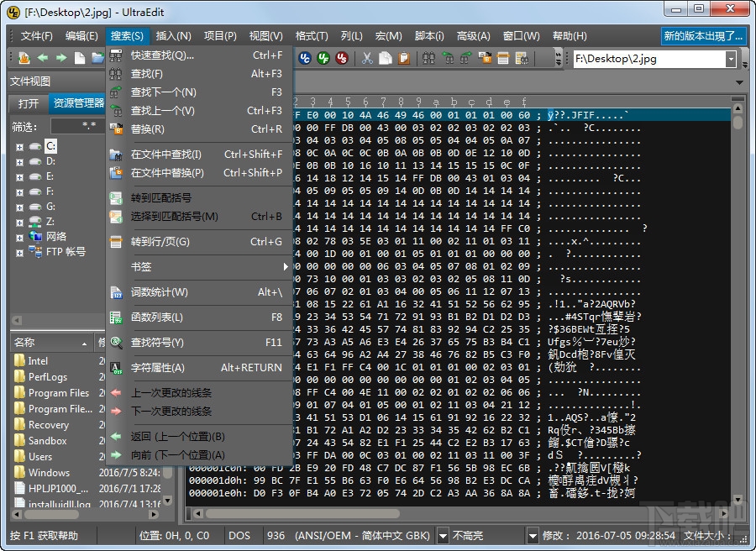Launch UltraSentry via the red US icon
Image resolution: width=756 pixels, height=551 pixels.
[x=342, y=58]
